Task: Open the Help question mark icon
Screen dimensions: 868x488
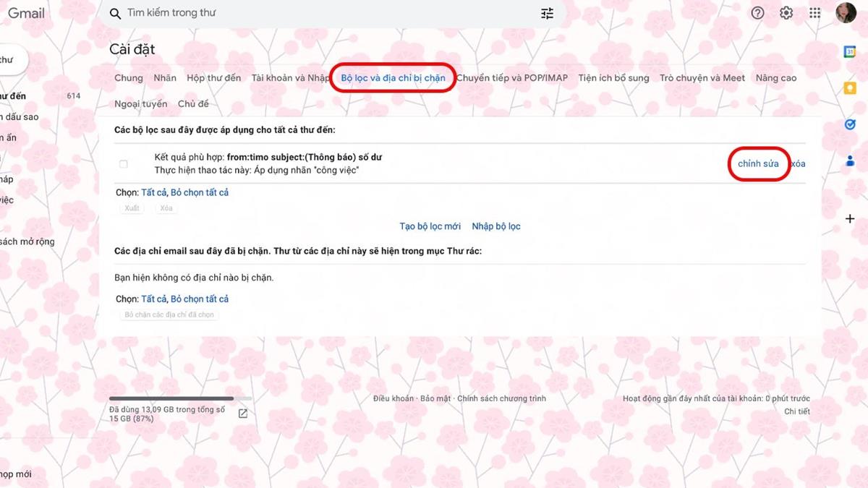Action: pos(757,13)
